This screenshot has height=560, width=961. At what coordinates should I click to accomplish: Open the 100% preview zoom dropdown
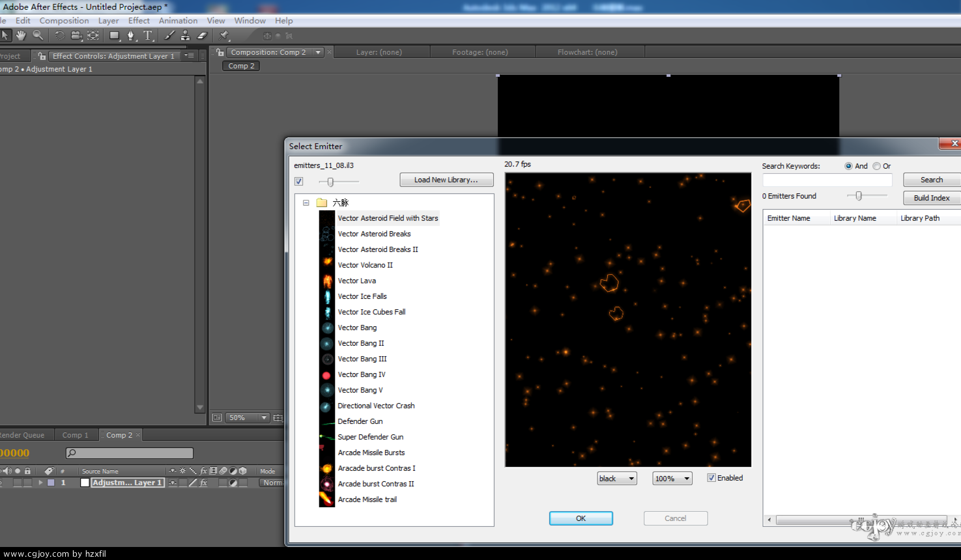click(x=672, y=479)
